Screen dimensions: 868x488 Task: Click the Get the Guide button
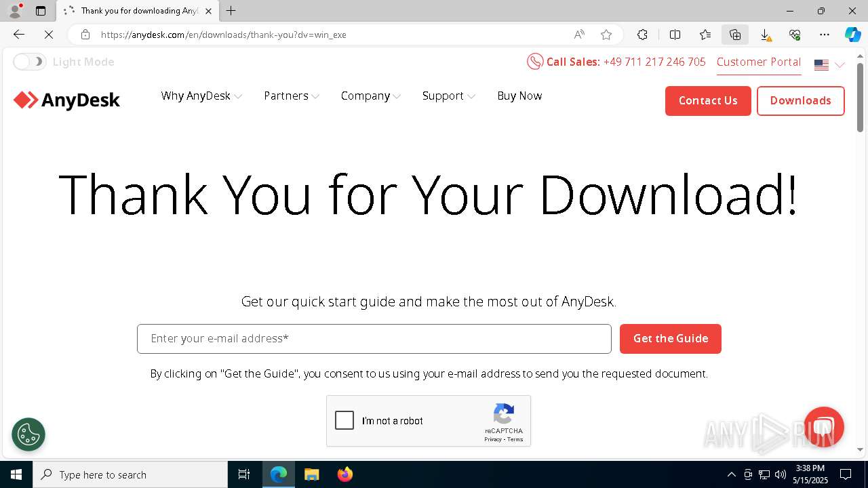670,338
